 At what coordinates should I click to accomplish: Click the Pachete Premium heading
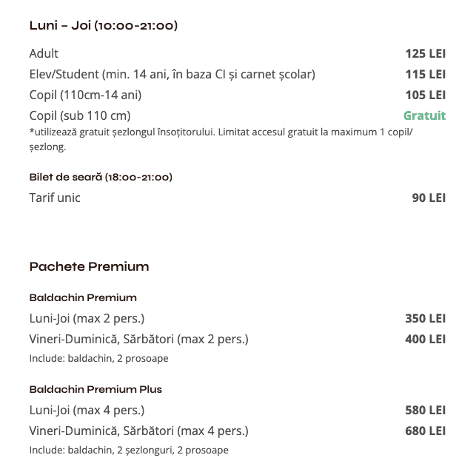pos(89,266)
